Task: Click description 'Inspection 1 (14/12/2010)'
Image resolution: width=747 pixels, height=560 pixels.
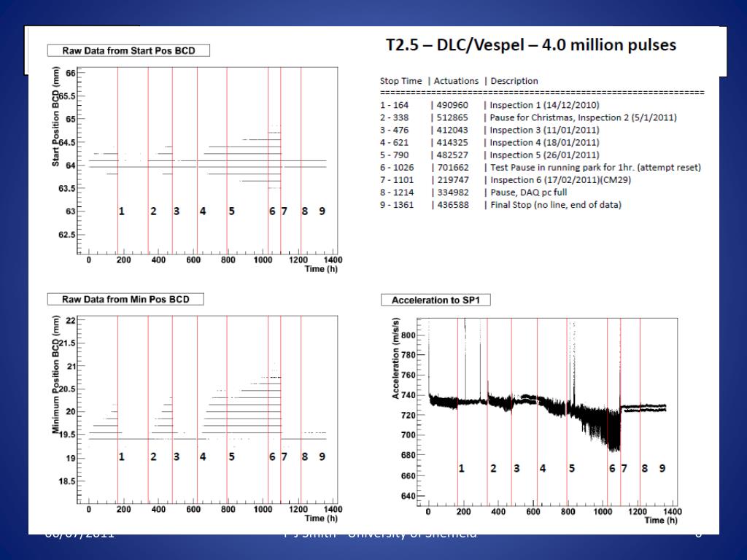Action: click(x=544, y=105)
